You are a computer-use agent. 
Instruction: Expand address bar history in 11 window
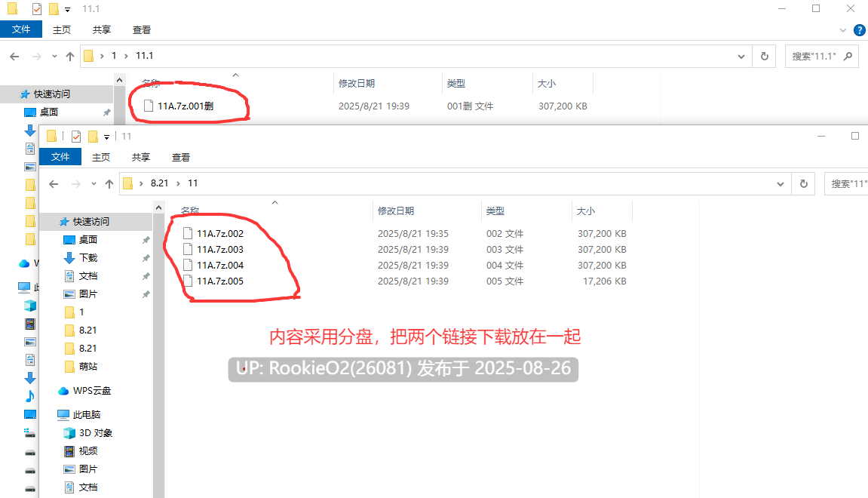coord(781,183)
